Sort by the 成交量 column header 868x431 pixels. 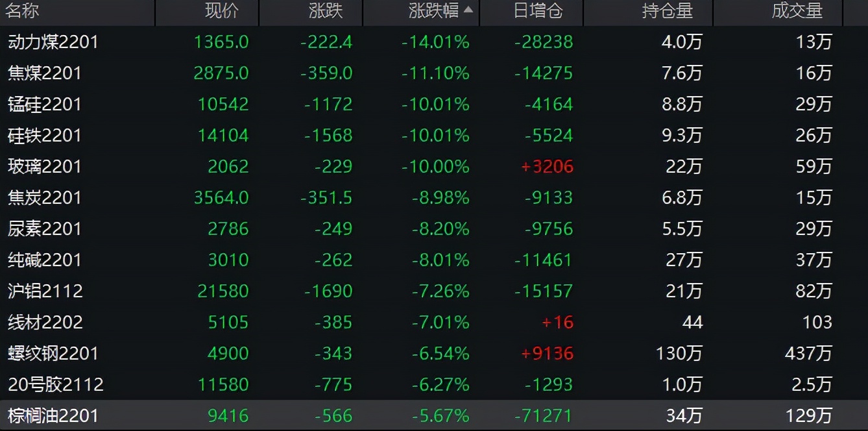[x=797, y=11]
